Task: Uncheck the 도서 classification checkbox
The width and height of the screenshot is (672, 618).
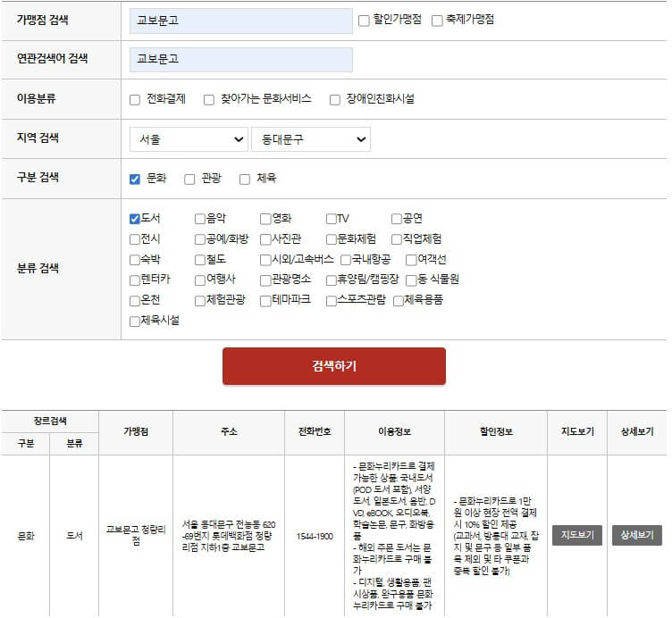Action: [135, 219]
